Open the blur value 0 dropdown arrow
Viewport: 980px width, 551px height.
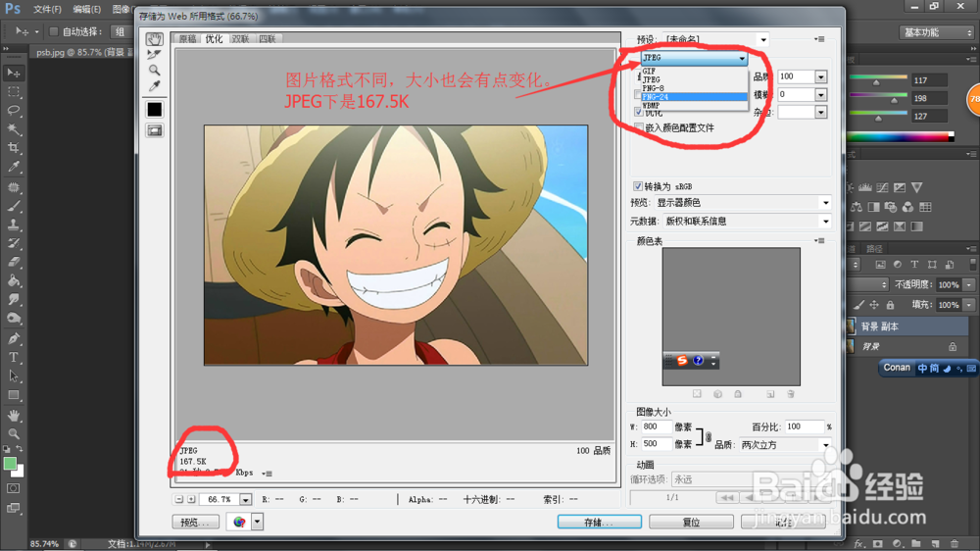[820, 95]
